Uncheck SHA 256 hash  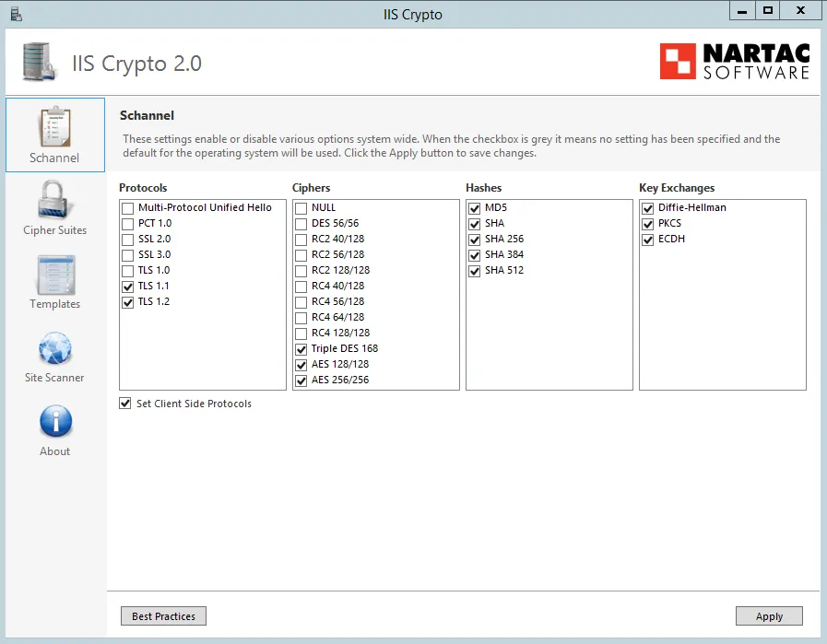pos(475,240)
